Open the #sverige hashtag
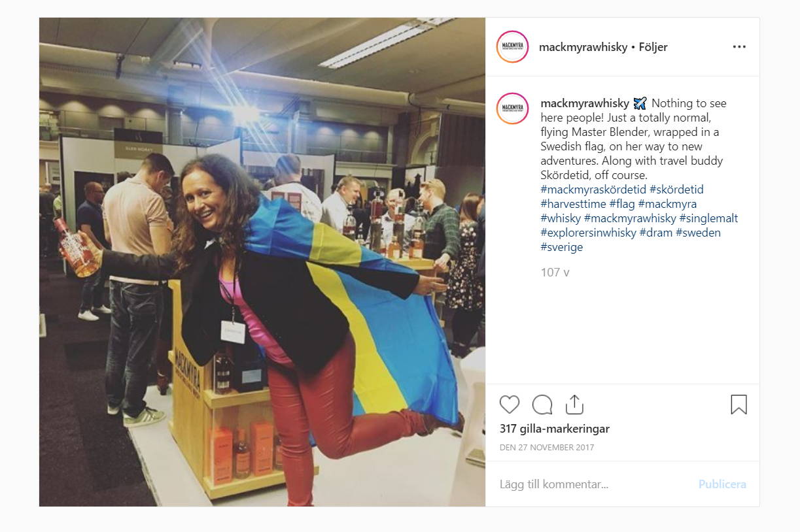Viewport: 800px width, 532px height. 561,247
